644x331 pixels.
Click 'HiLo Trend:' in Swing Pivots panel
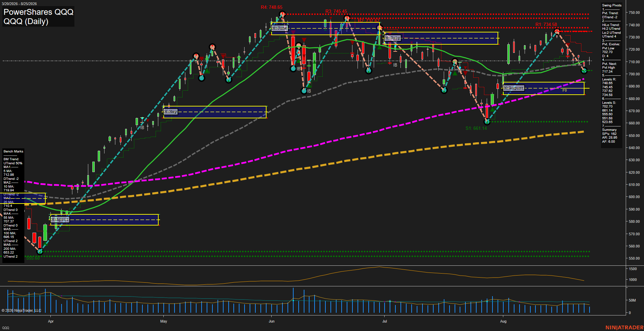[611, 25]
